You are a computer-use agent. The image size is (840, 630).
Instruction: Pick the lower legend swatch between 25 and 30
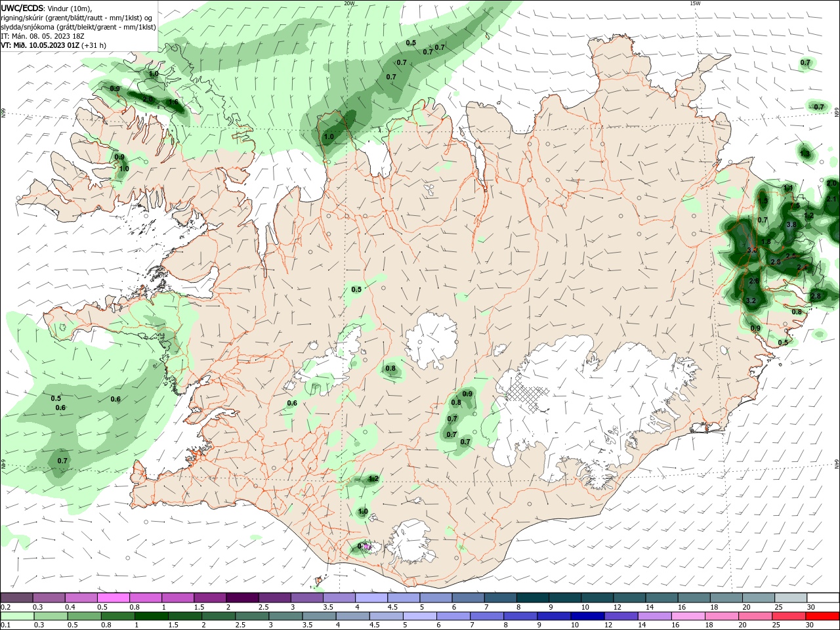tap(789, 616)
